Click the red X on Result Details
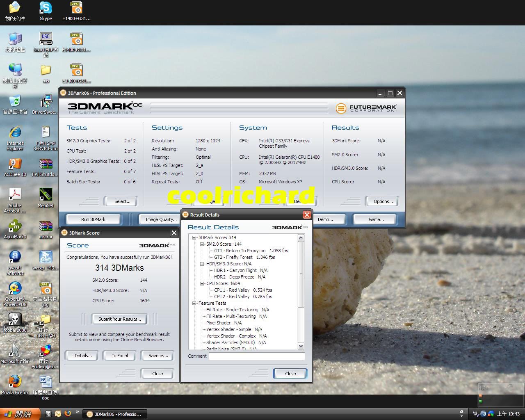The image size is (525, 420). click(x=307, y=215)
